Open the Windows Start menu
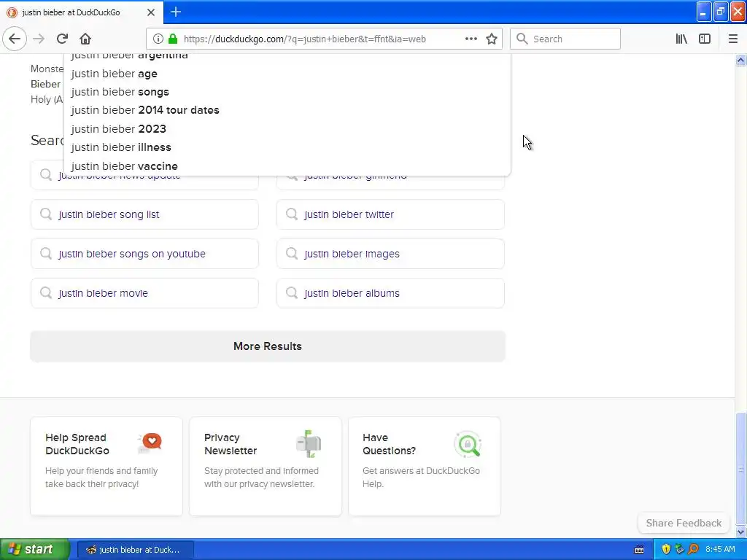 (34, 549)
